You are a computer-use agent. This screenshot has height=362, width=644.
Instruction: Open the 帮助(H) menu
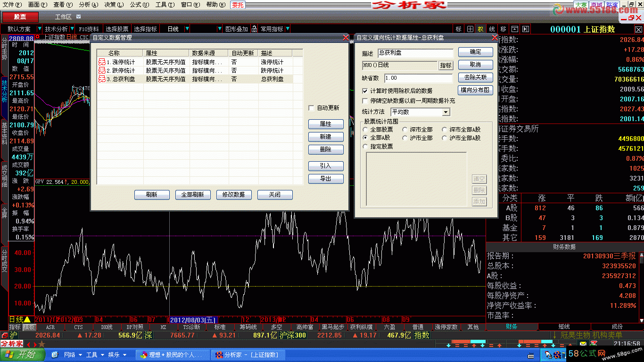[216, 5]
